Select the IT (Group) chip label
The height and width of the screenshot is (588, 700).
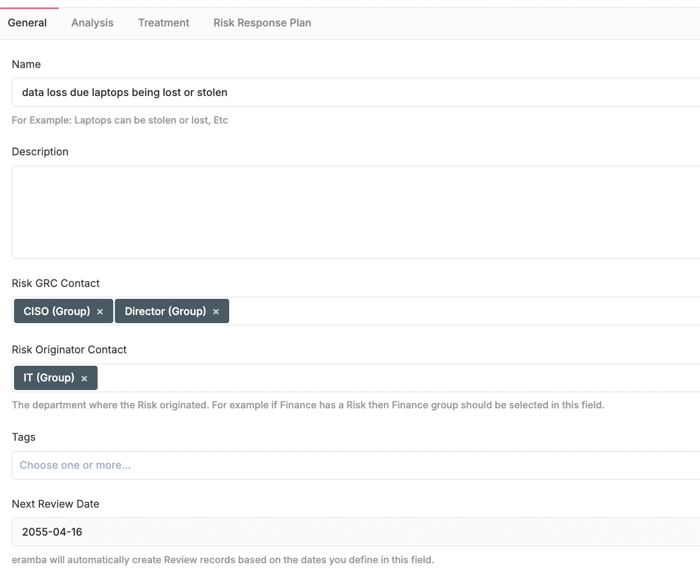[x=49, y=378]
